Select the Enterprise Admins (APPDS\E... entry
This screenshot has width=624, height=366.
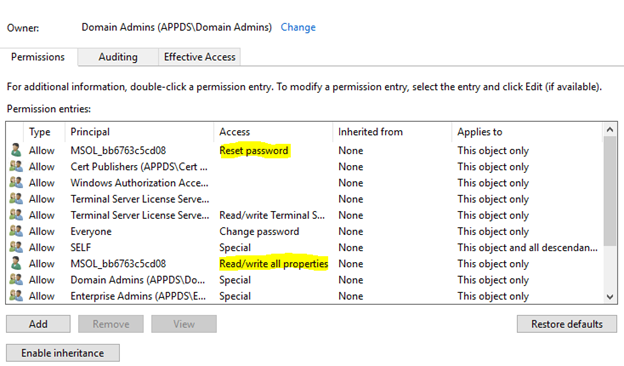pos(138,296)
